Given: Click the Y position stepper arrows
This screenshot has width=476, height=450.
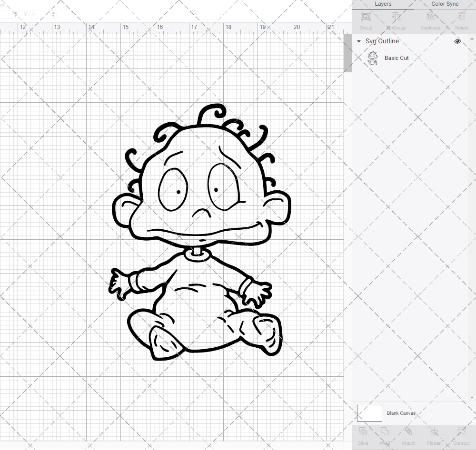Looking at the screenshot, I should [53, 14].
